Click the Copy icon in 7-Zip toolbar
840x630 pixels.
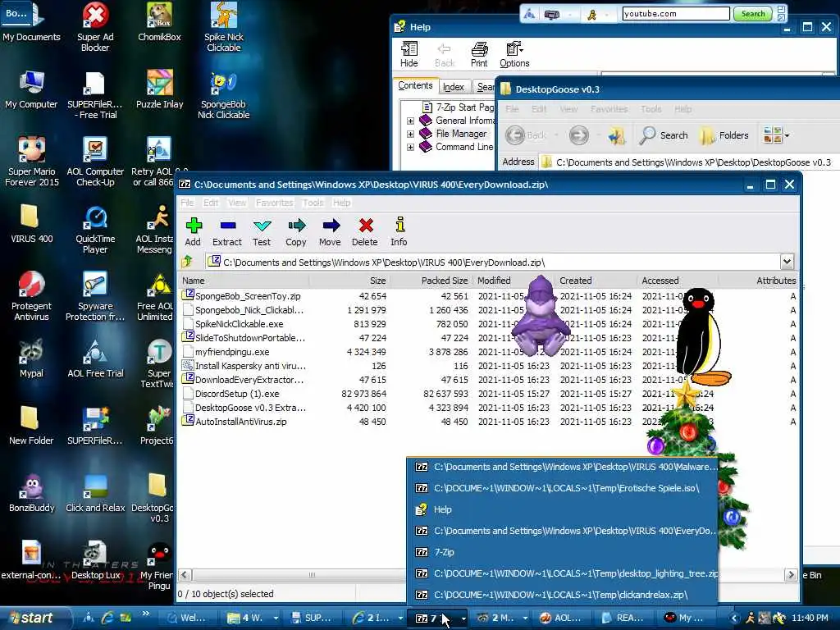click(x=295, y=231)
